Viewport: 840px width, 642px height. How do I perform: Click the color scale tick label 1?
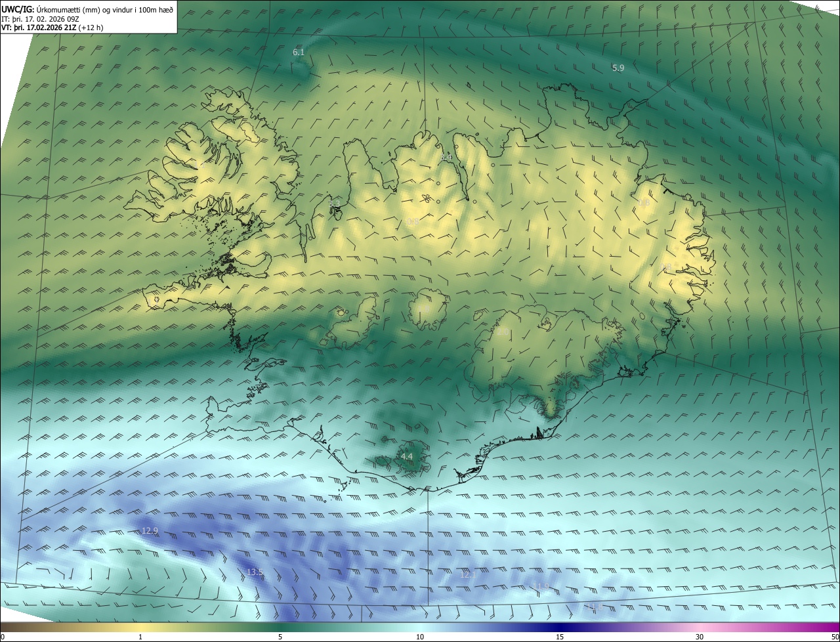pyautogui.click(x=140, y=637)
